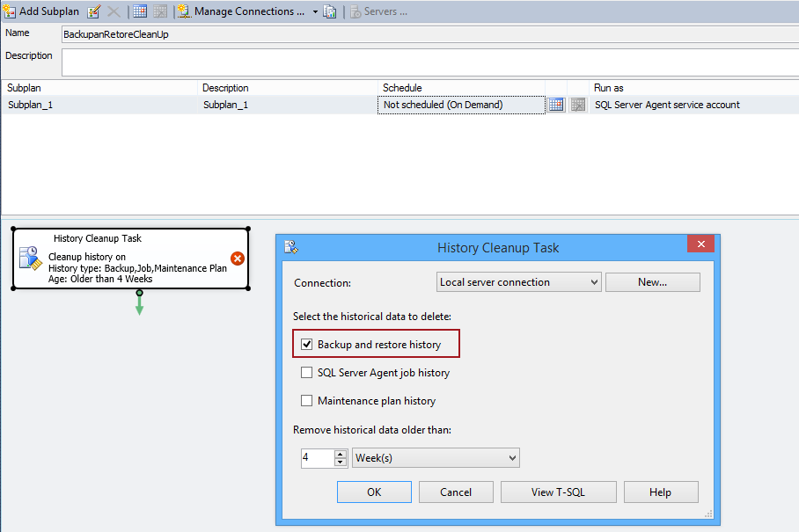
Task: Select the Not scheduled (On Demand) cell
Action: pos(461,105)
